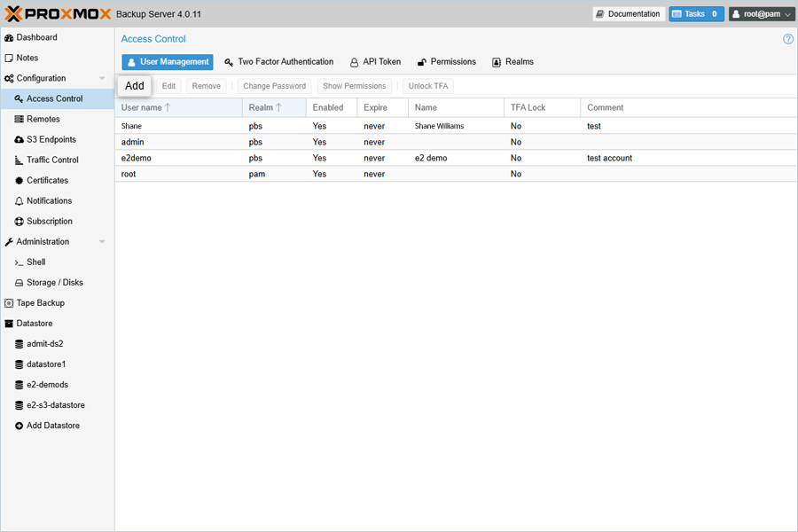The image size is (798, 532).
Task: Open Tape Backup section
Action: click(x=40, y=302)
